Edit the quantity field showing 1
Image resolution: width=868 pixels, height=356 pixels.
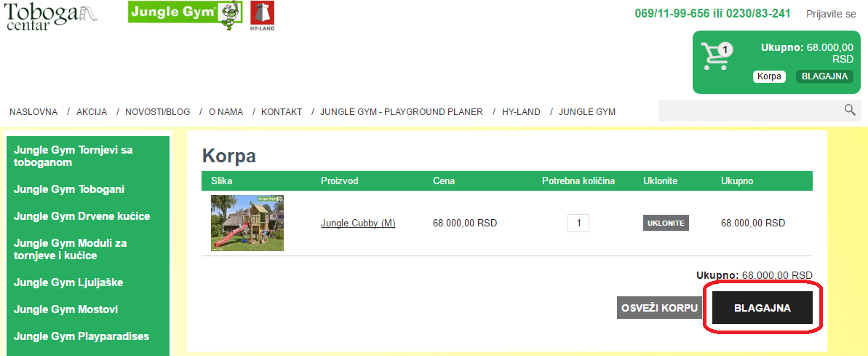click(x=578, y=223)
